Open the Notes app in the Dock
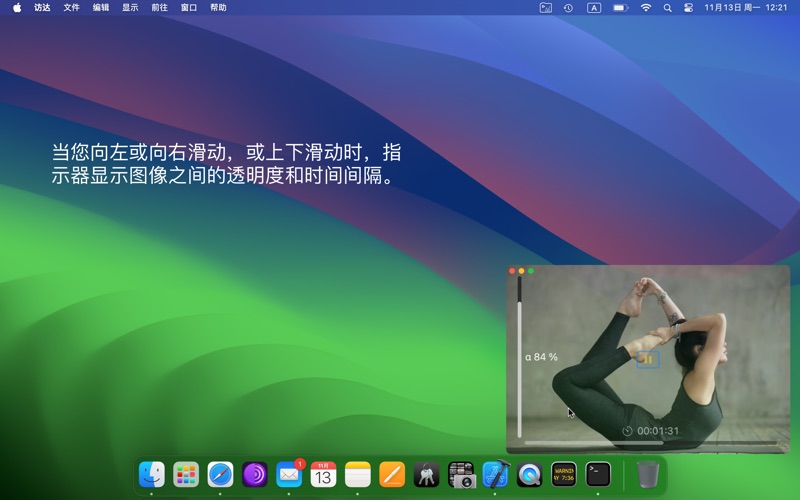The image size is (800, 500). [358, 474]
